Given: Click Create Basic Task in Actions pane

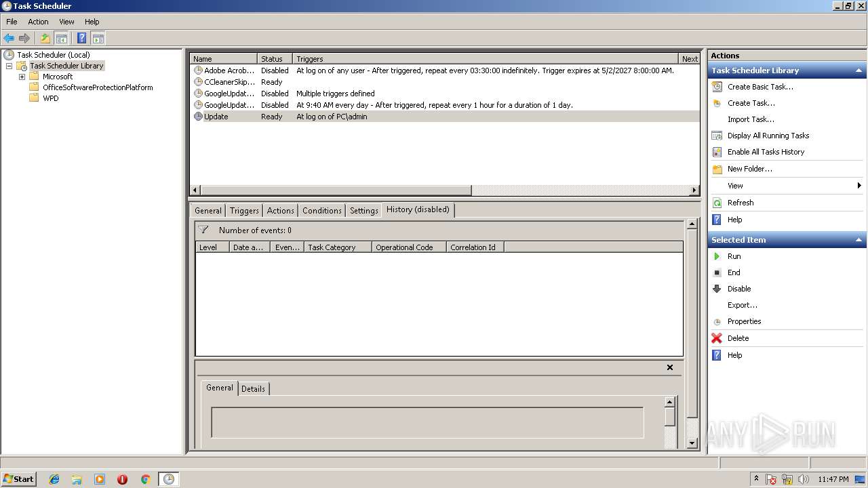Looking at the screenshot, I should [760, 87].
